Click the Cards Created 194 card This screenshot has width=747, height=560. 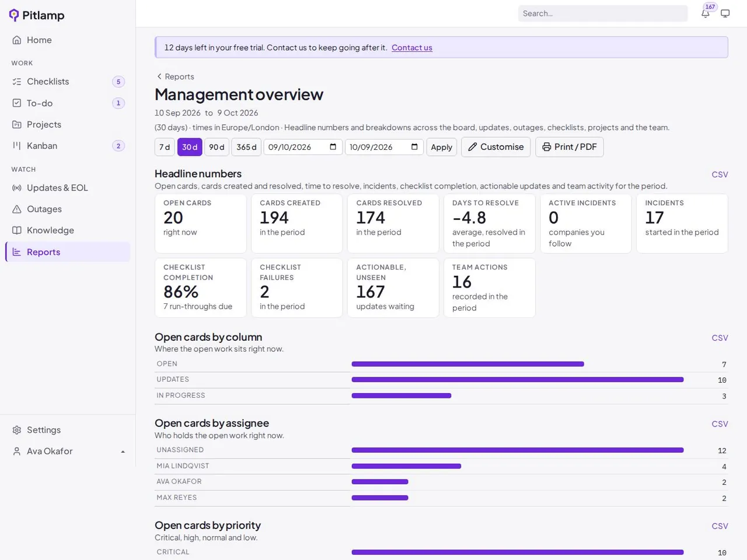[x=297, y=223]
